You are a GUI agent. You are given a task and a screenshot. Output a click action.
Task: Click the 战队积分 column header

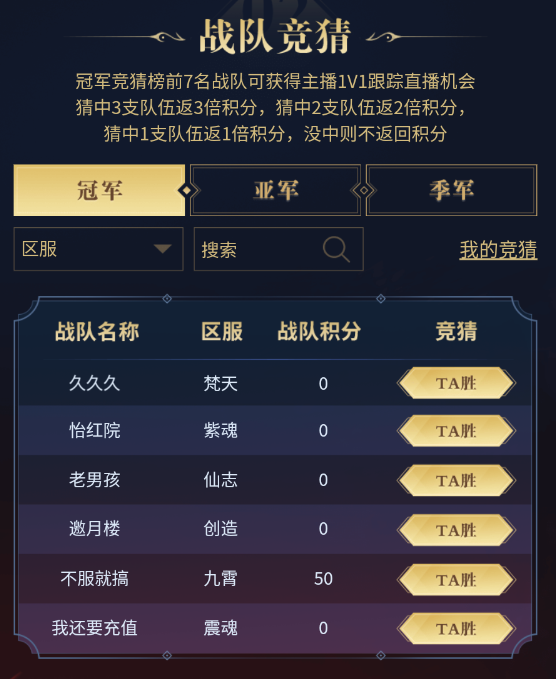pyautogui.click(x=319, y=331)
